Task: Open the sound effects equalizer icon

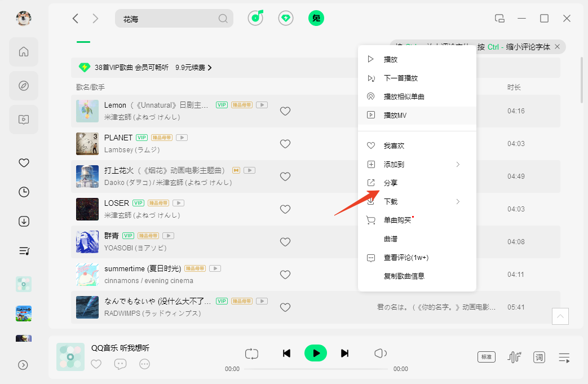Action: (515, 357)
